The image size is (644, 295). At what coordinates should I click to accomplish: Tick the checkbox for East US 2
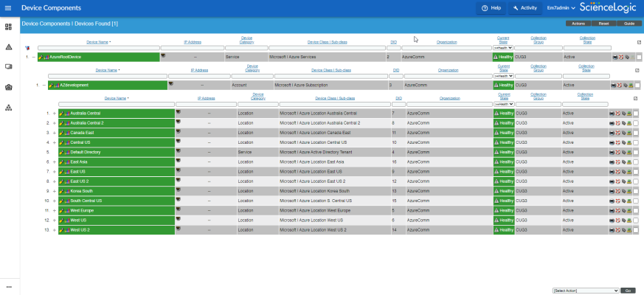click(x=636, y=181)
